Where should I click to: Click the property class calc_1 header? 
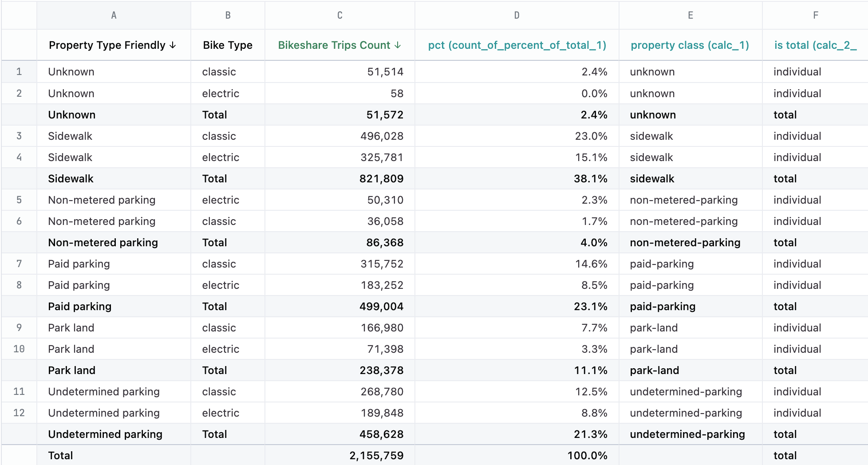click(690, 45)
